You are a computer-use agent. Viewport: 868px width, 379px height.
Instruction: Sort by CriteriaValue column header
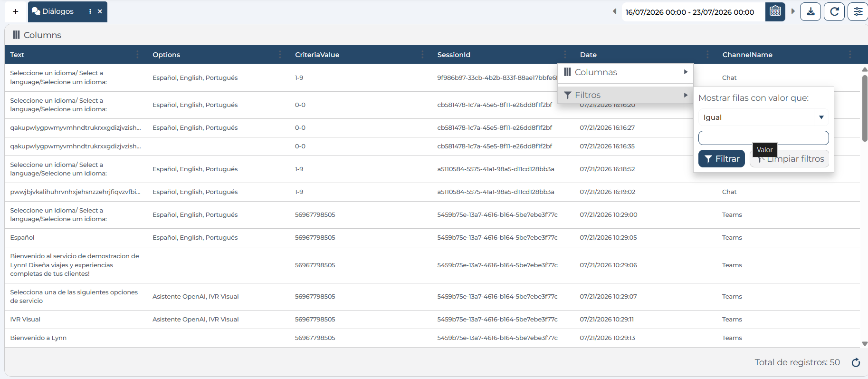(317, 55)
